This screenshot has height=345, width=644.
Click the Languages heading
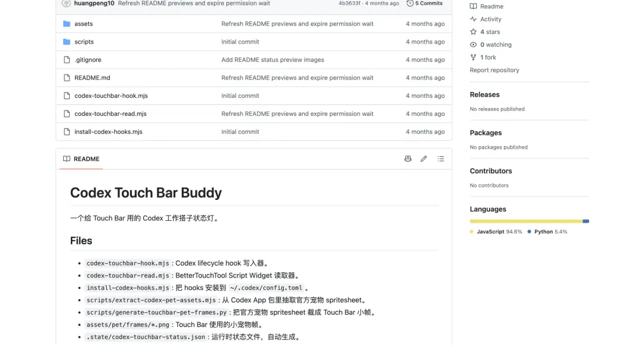(x=488, y=210)
